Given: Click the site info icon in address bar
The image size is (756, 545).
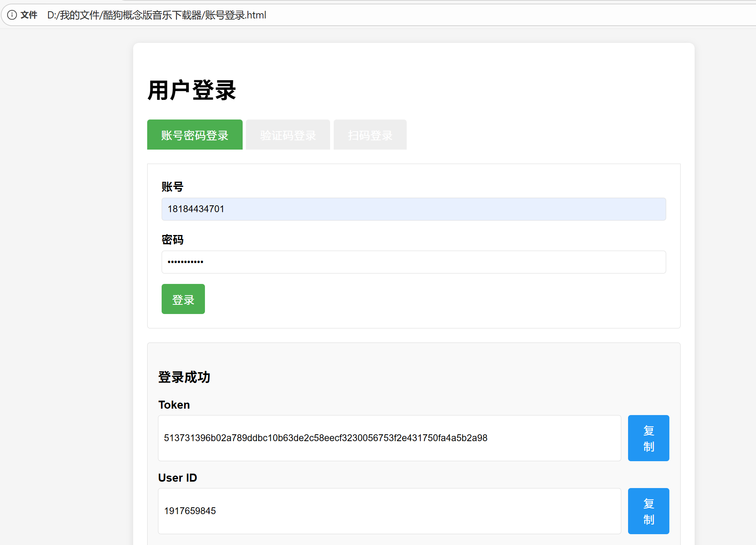Looking at the screenshot, I should [x=12, y=15].
